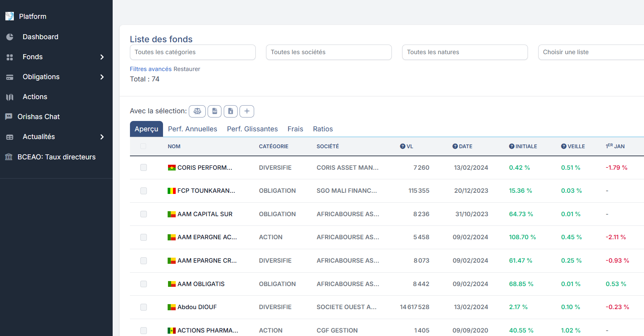The width and height of the screenshot is (644, 336).
Task: Compare selected funds with the scales button
Action: (x=197, y=111)
